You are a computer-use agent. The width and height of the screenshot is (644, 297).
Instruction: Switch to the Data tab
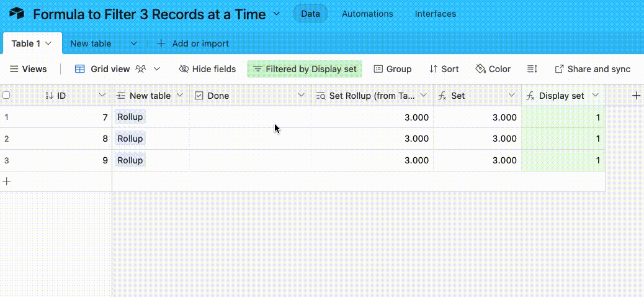tap(310, 14)
